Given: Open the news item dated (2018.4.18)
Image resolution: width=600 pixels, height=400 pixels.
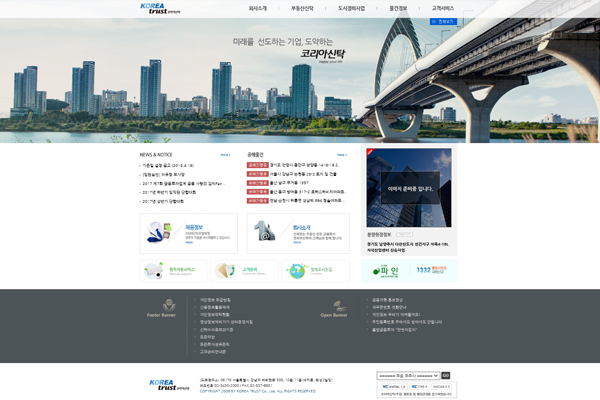Looking at the screenshot, I should tap(168, 166).
